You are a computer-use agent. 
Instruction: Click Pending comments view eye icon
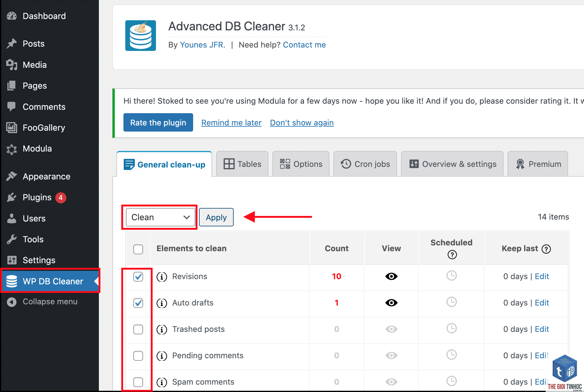[x=391, y=355]
